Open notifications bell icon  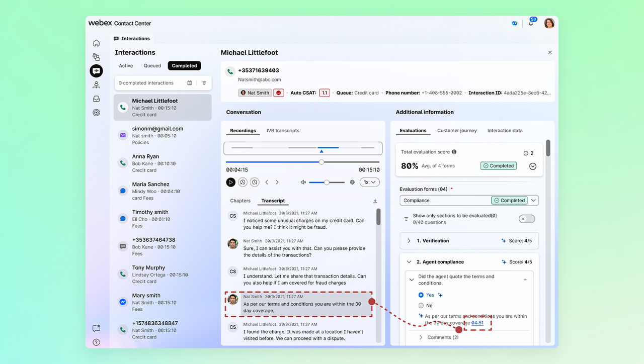530,23
